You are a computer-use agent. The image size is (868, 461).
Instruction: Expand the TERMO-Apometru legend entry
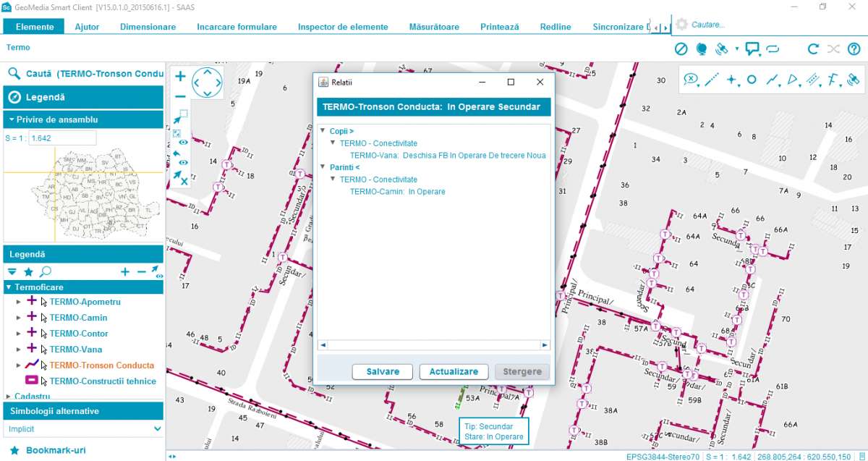click(x=18, y=302)
